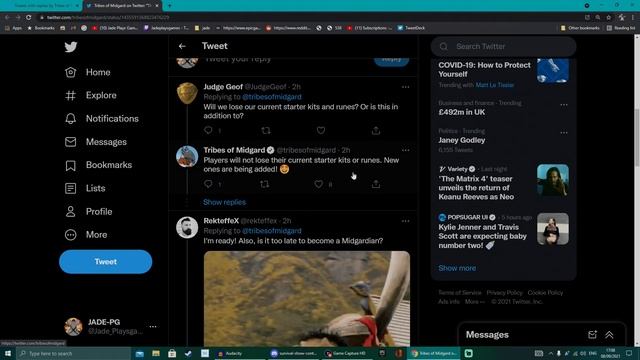The image size is (640, 360).
Task: Open the Terms of Service link
Action: pos(460,293)
